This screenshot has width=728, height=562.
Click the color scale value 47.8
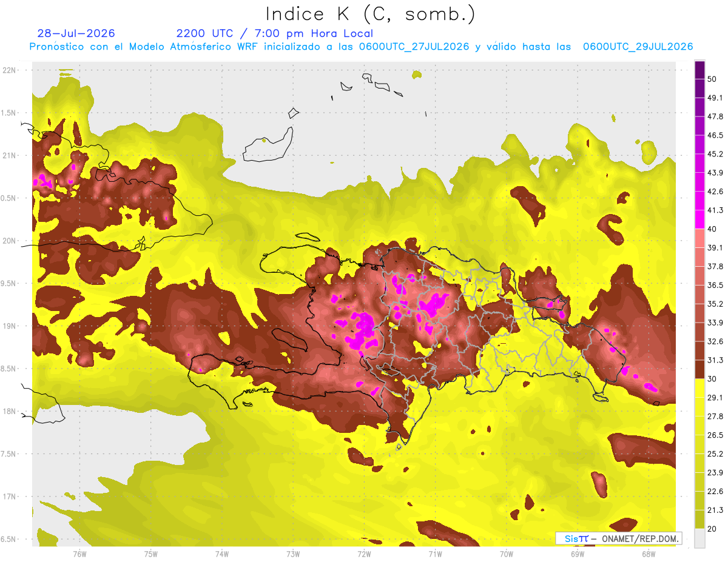coord(715,116)
